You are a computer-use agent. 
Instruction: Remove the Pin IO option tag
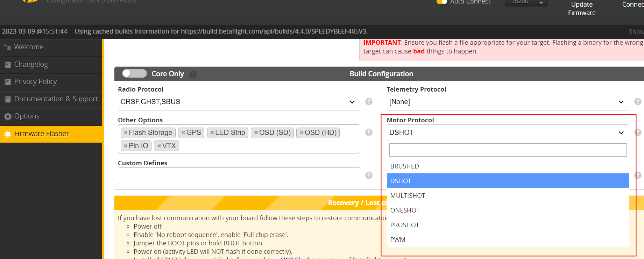(126, 146)
